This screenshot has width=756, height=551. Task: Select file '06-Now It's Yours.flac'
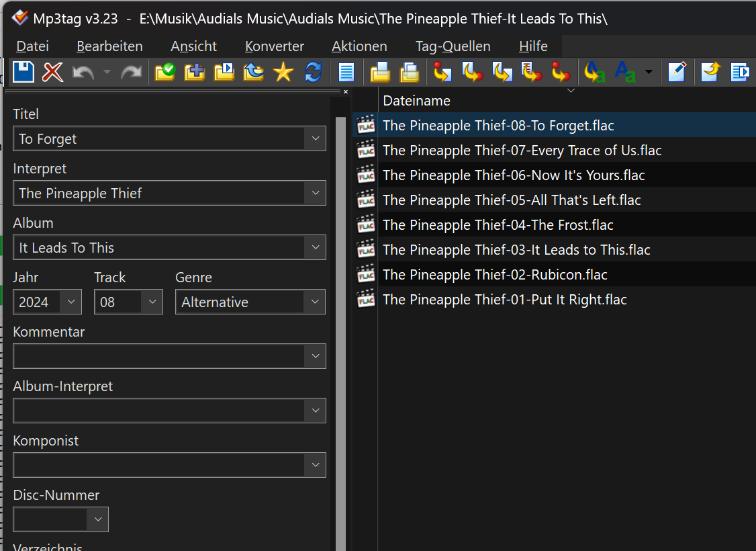555,175
